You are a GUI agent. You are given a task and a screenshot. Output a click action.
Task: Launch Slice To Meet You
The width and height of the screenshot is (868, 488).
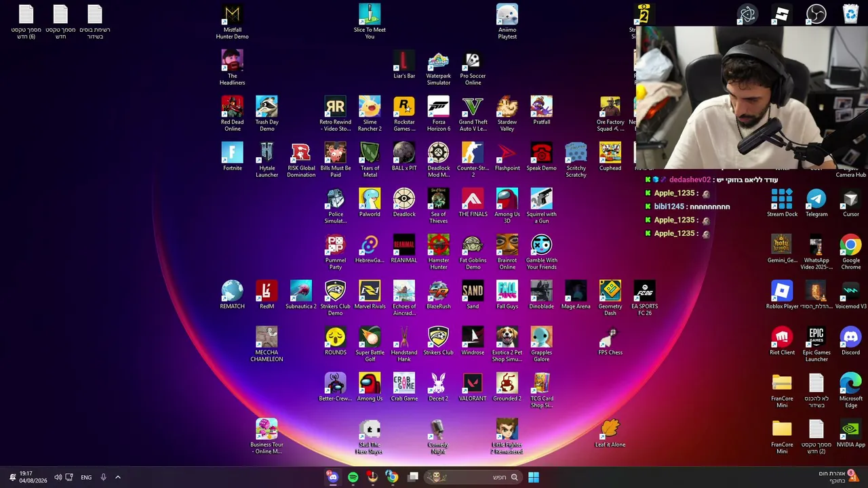point(370,22)
